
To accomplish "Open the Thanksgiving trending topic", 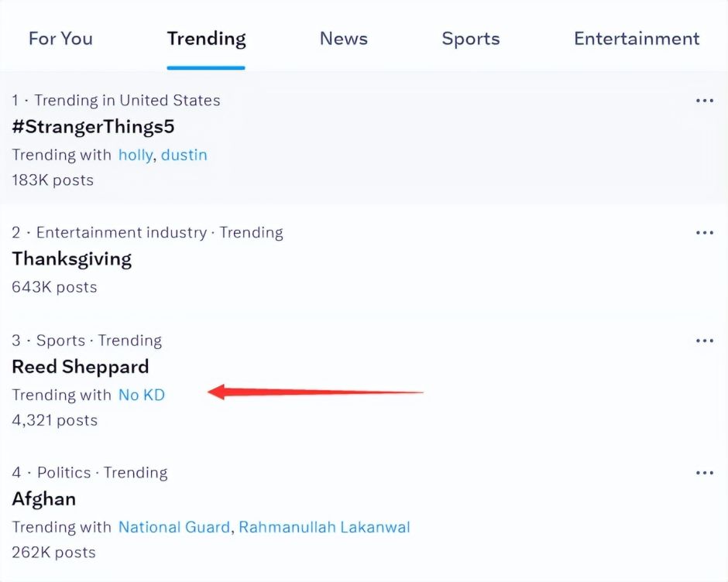I will pos(72,258).
